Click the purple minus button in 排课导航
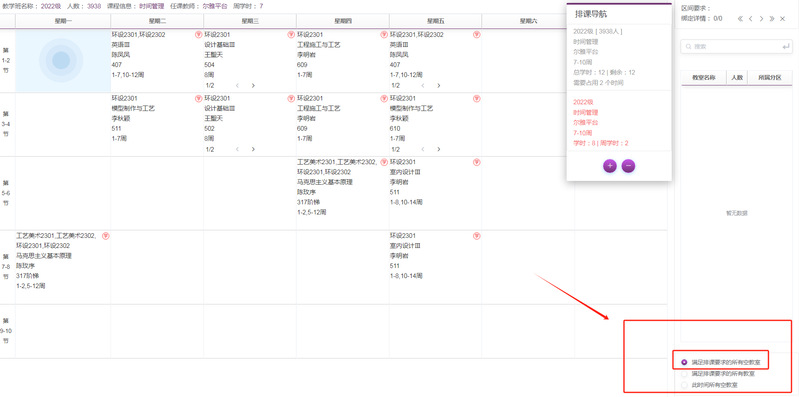 coord(628,166)
